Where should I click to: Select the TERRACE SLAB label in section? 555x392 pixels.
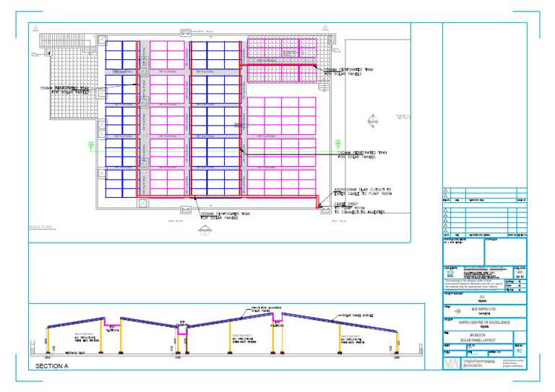tap(75, 353)
